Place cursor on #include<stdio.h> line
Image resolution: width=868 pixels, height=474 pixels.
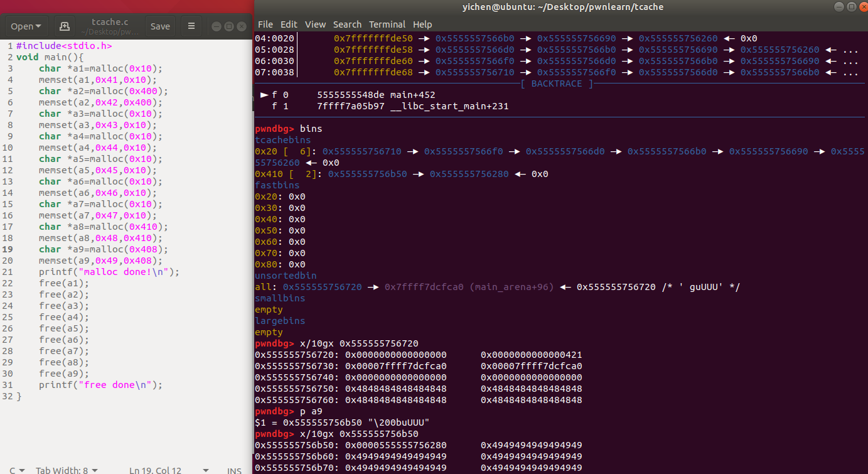(64, 46)
